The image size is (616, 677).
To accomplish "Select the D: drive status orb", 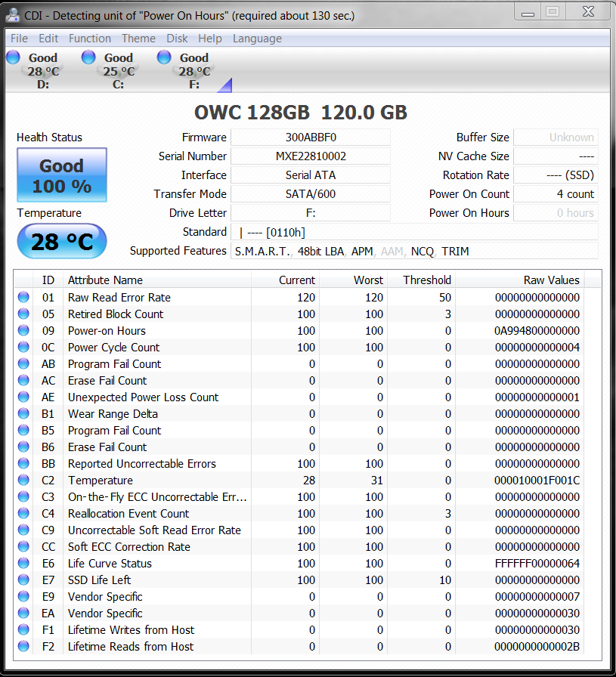I will pos(13,57).
